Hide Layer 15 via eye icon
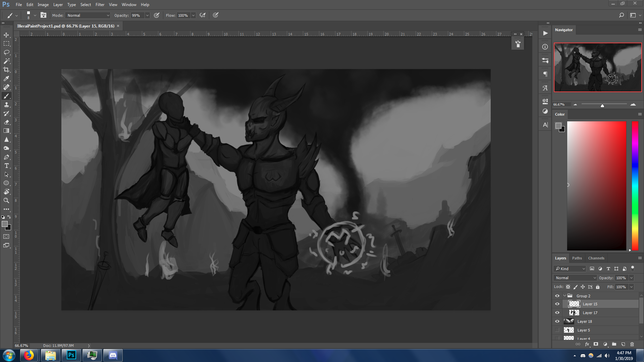The height and width of the screenshot is (362, 644). pyautogui.click(x=557, y=304)
